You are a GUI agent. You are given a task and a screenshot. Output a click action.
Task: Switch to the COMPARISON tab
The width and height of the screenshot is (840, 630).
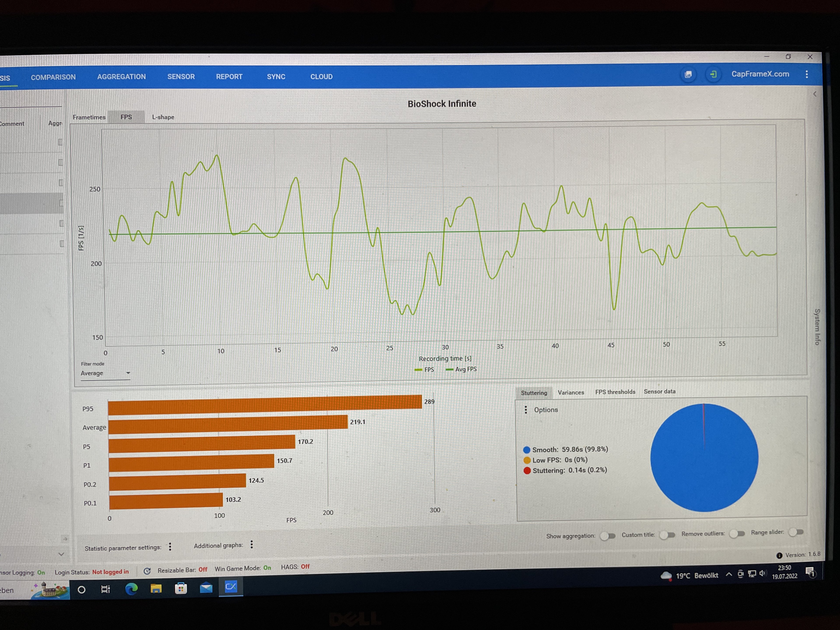53,77
